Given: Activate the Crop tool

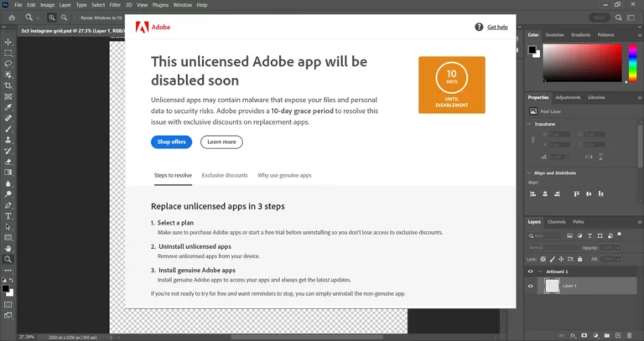Looking at the screenshot, I should coord(8,85).
